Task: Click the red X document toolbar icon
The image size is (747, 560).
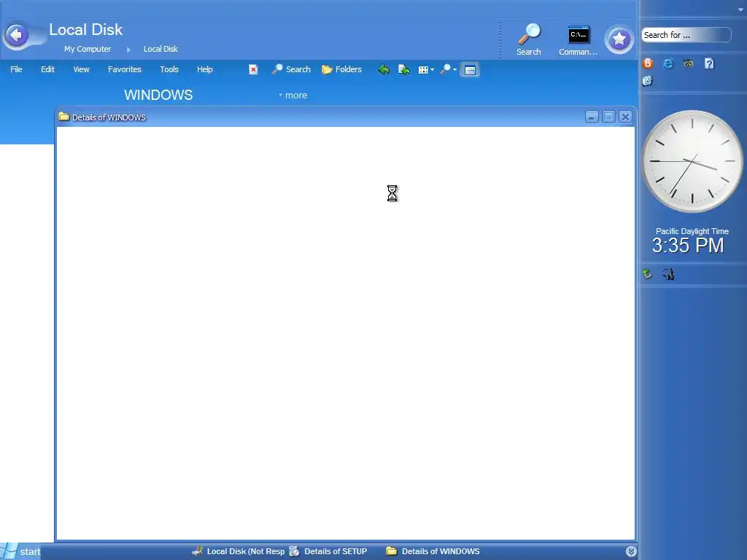Action: click(x=253, y=69)
